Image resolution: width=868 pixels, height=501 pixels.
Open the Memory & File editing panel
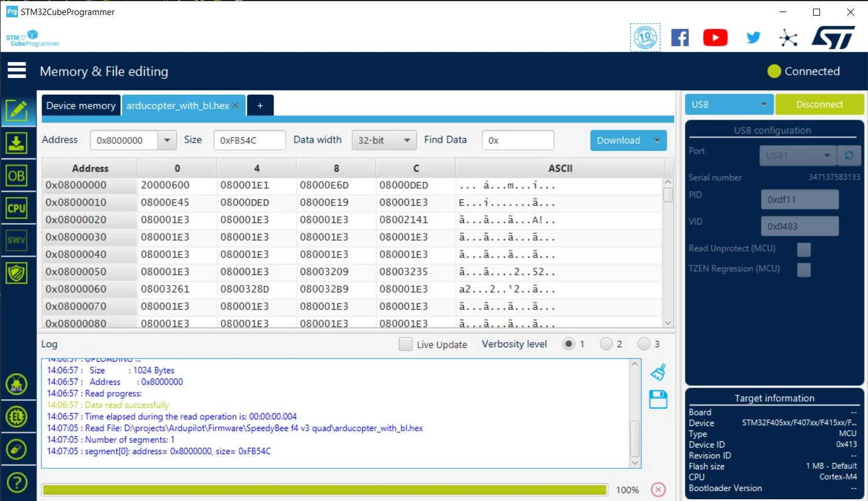(x=18, y=111)
